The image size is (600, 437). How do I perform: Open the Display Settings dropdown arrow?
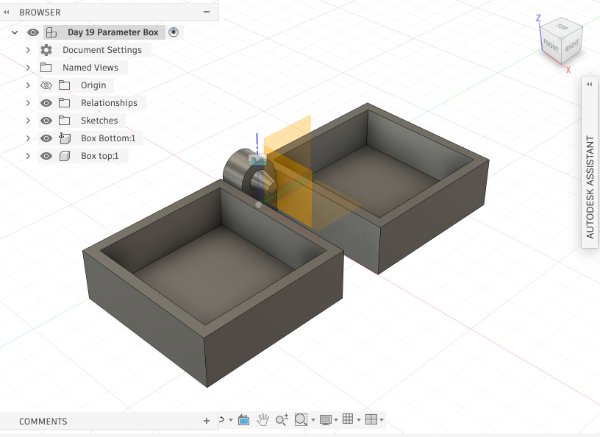point(336,420)
